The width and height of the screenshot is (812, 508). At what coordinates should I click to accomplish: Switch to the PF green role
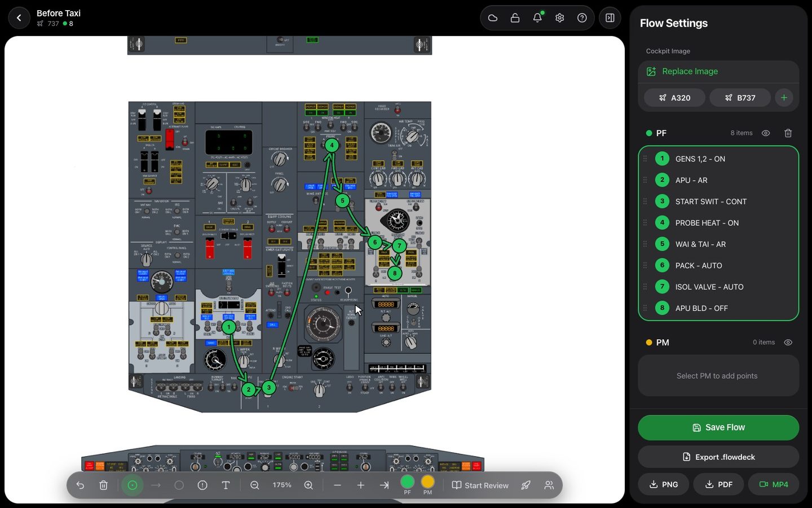coord(407,484)
